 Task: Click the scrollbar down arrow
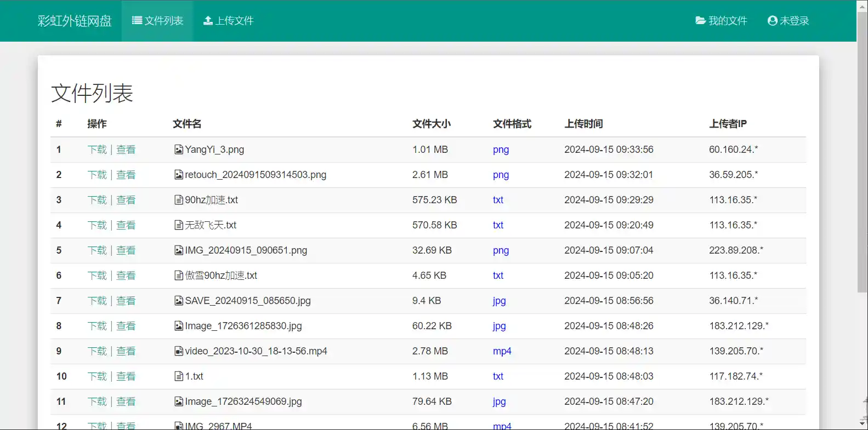point(862,423)
